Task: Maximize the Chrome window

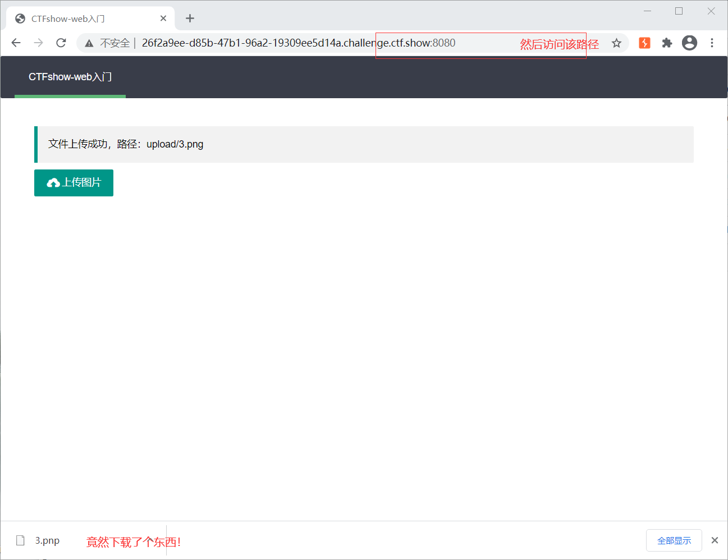Action: 679,11
